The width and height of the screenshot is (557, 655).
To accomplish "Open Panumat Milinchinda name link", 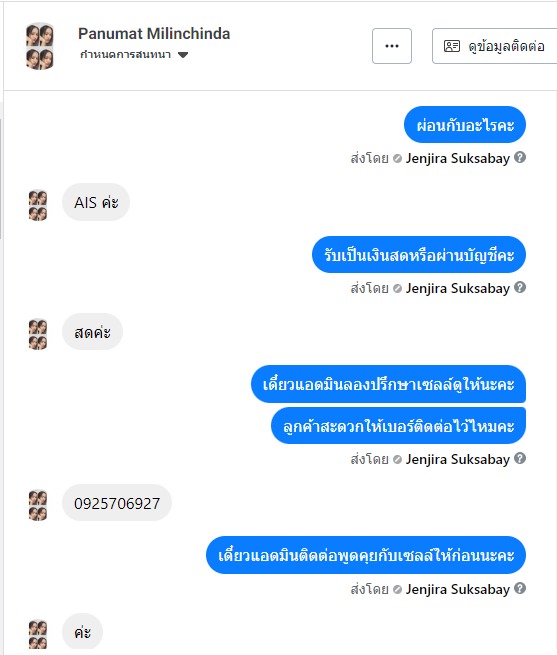I will pos(154,33).
